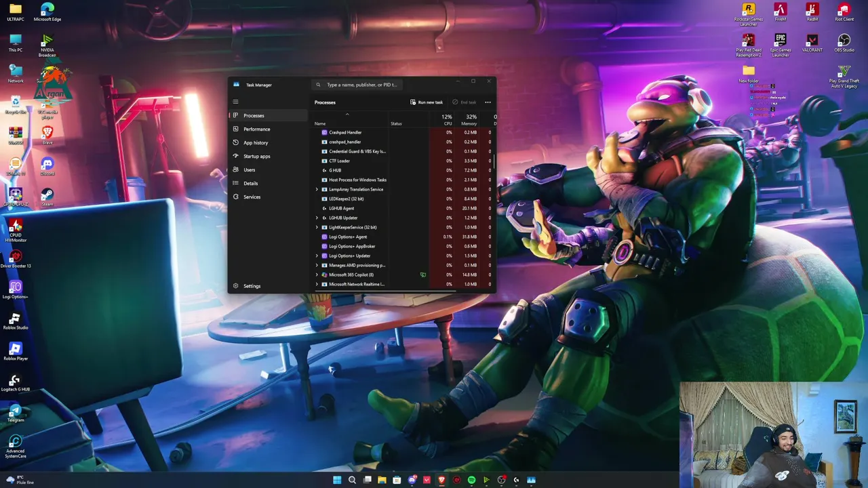Expand the Logi Options+ Updater process
Viewport: 868px width, 488px height.
[317, 256]
